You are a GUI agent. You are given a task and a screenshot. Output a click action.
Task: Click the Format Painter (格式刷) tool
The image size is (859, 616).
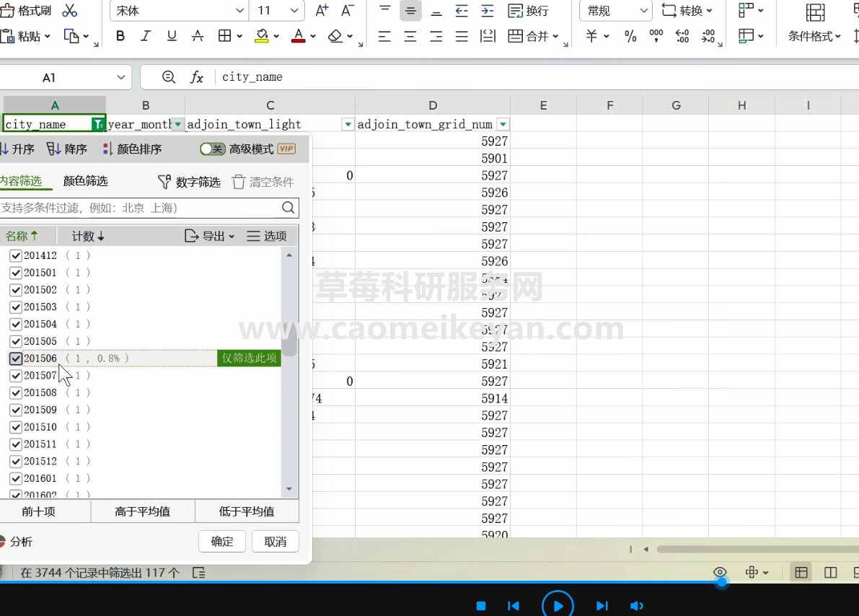pyautogui.click(x=26, y=10)
